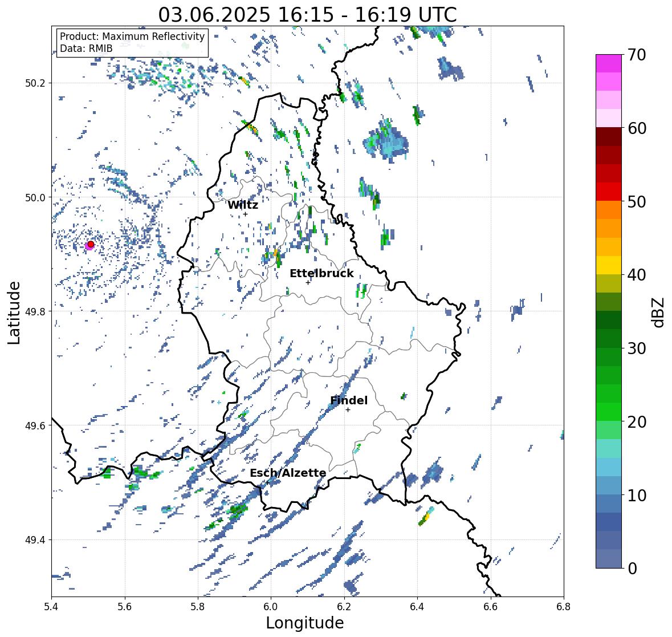Click the longitude tick label 6.8
The image size is (672, 637).
(x=564, y=607)
